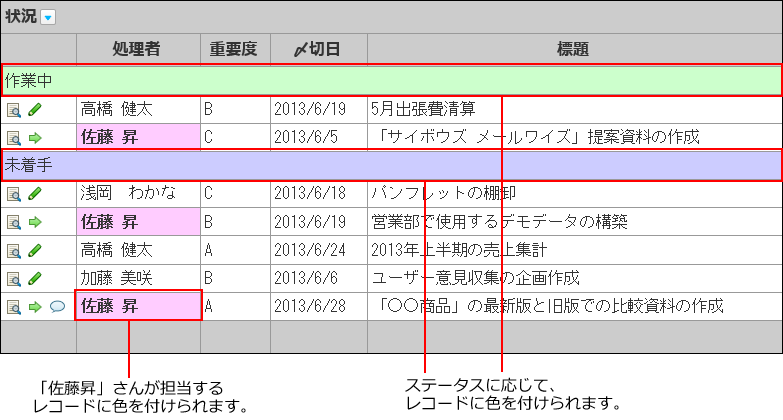The height and width of the screenshot is (420, 783).
Task: Open detail icon for 2013年上半期の売上集計 row
Action: 14,251
